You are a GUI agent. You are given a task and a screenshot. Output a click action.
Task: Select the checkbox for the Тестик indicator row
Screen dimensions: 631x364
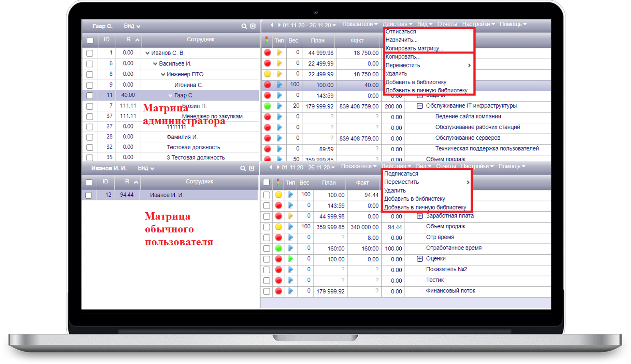tap(267, 280)
